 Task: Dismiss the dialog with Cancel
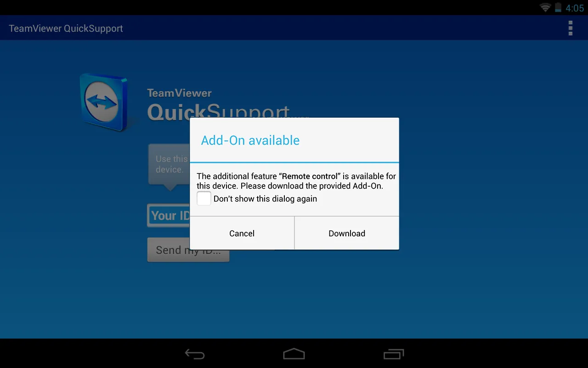pyautogui.click(x=242, y=233)
